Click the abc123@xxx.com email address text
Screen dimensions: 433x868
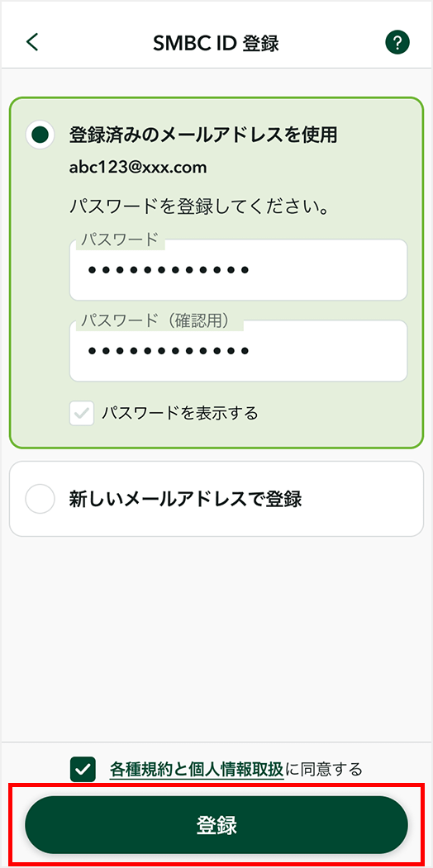tap(138, 168)
